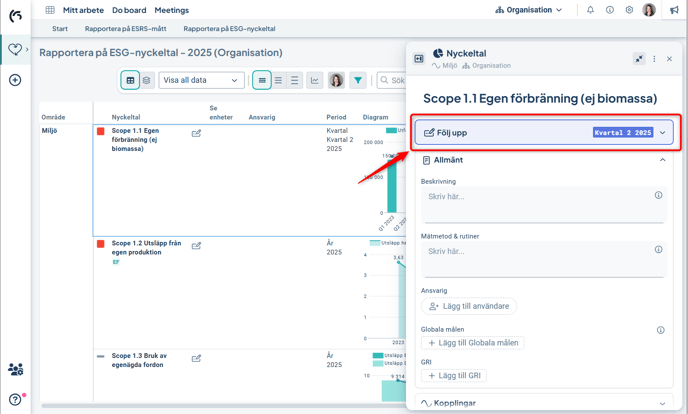Expand the Följ upp section

pyautogui.click(x=662, y=132)
